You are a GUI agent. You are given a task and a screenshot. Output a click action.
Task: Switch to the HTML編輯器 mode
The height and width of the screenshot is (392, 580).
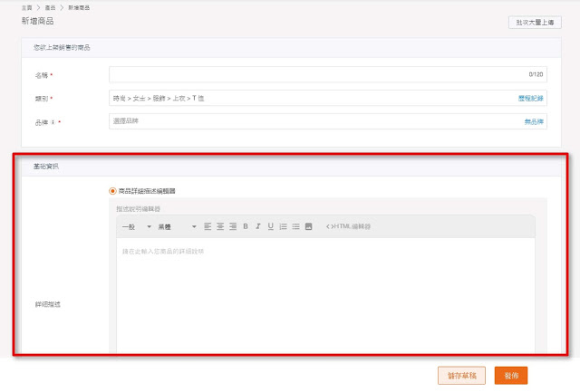pyautogui.click(x=348, y=226)
